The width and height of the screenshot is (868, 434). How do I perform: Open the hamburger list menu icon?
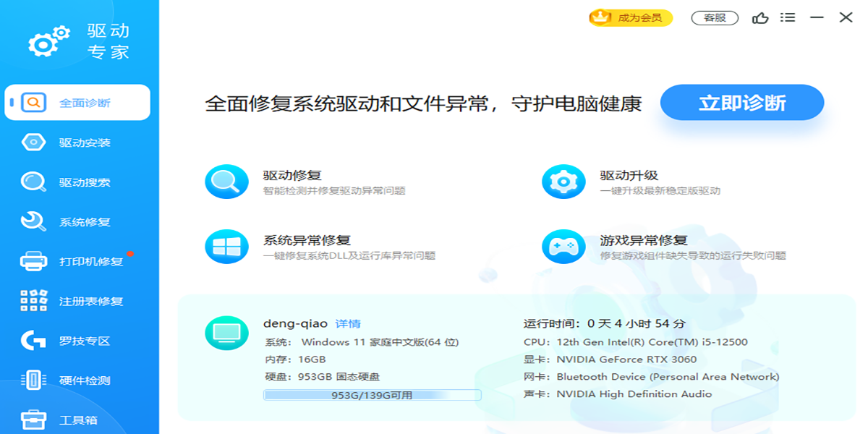(788, 17)
